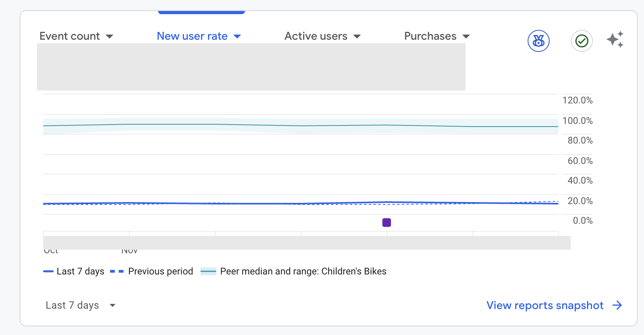Switch to the Purchases metric tab
The height and width of the screenshot is (335, 644).
click(430, 36)
